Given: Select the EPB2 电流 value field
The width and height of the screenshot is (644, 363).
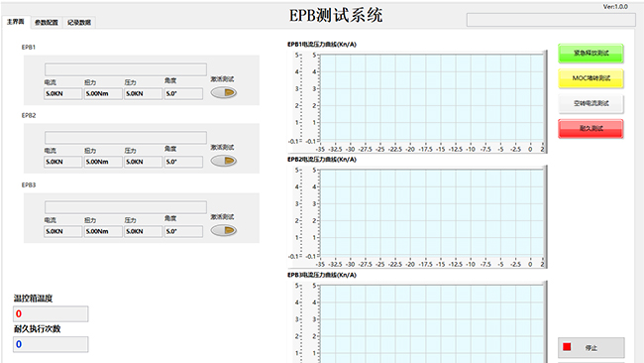Looking at the screenshot, I should point(62,162).
